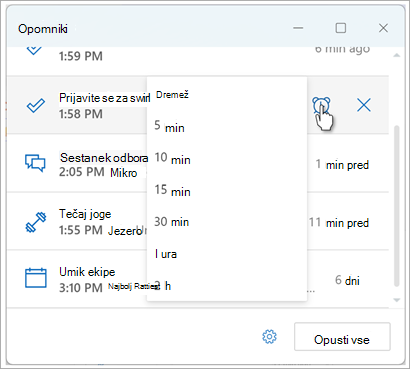
Task: Click the 1:55 PM time text
Action: pos(81,230)
